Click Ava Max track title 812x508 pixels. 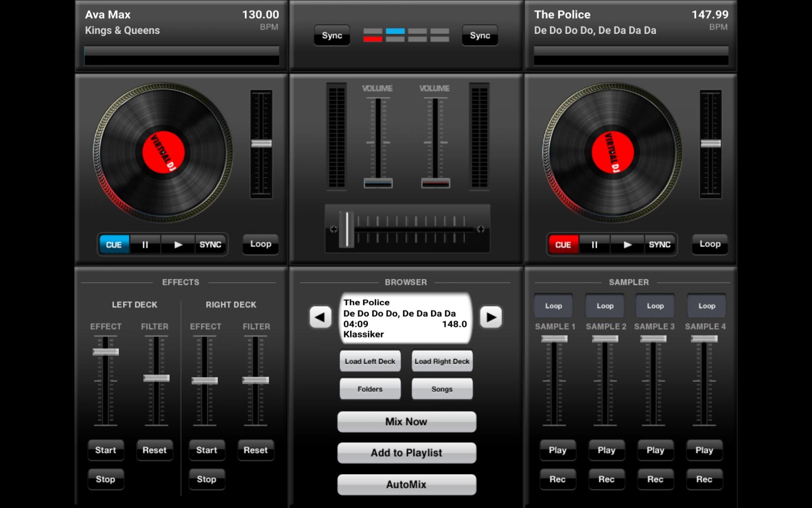[108, 15]
